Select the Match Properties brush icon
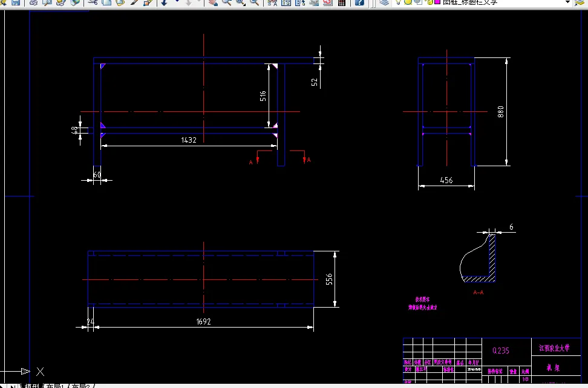Image resolution: width=588 pixels, height=388 pixels. click(x=134, y=2)
